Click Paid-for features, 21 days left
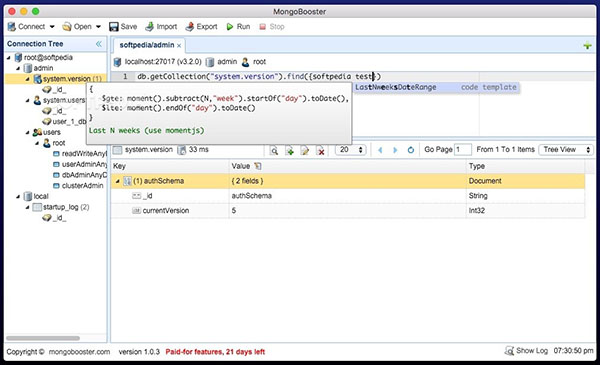This screenshot has width=600, height=365. click(215, 352)
